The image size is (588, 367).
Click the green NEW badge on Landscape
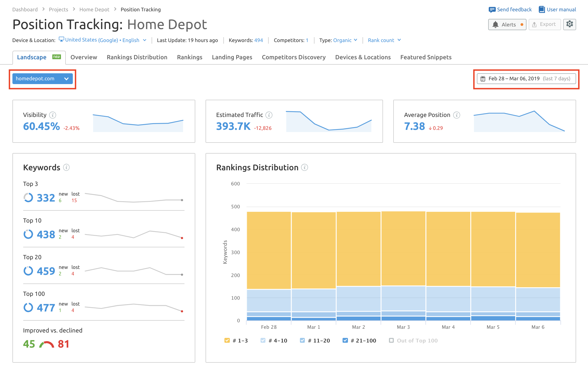[x=57, y=57]
